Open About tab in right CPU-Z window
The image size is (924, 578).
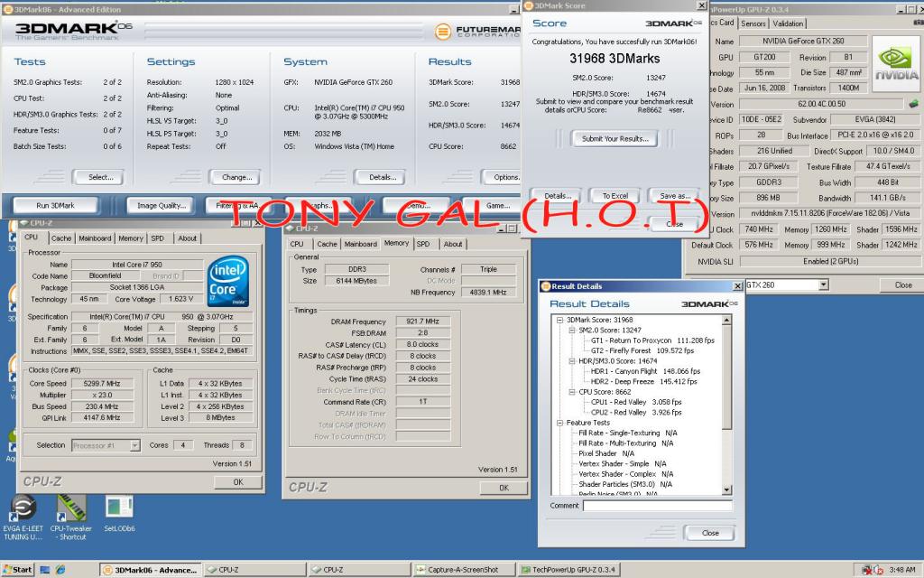[x=453, y=244]
